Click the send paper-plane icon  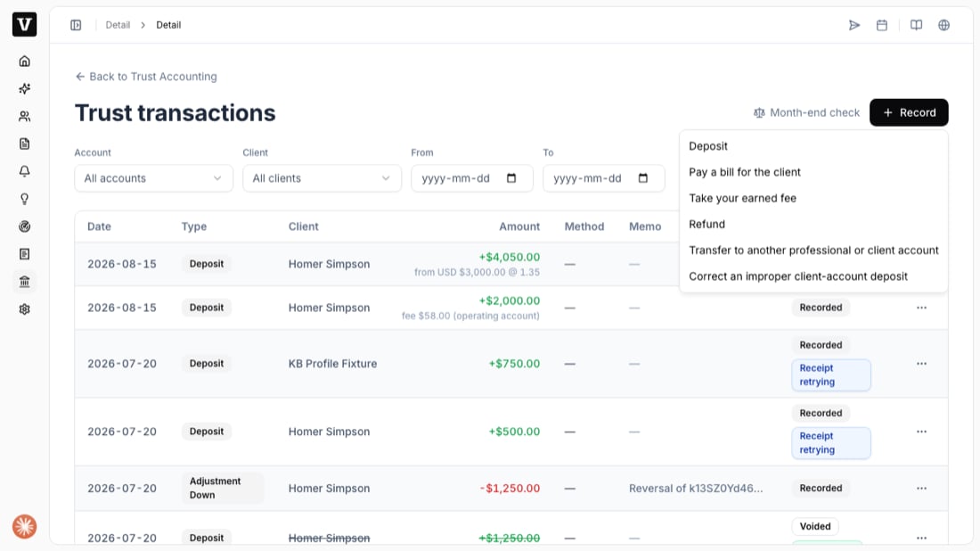click(854, 25)
